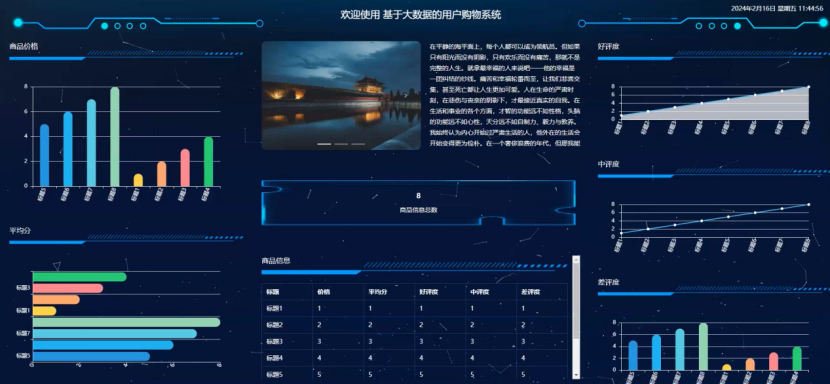
Task: Click the scrollbar down arrow beside 商品信息
Action: [576, 375]
